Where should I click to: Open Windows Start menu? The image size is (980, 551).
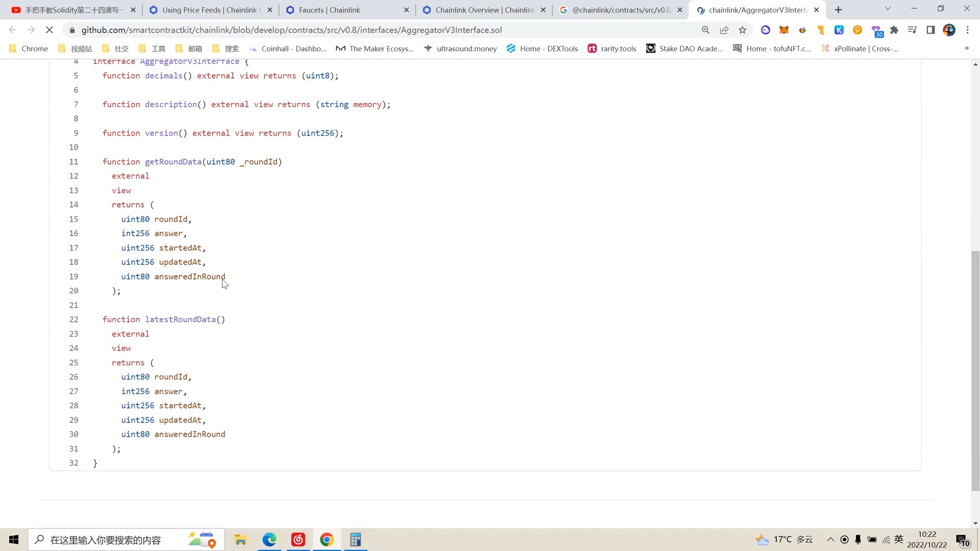click(14, 539)
